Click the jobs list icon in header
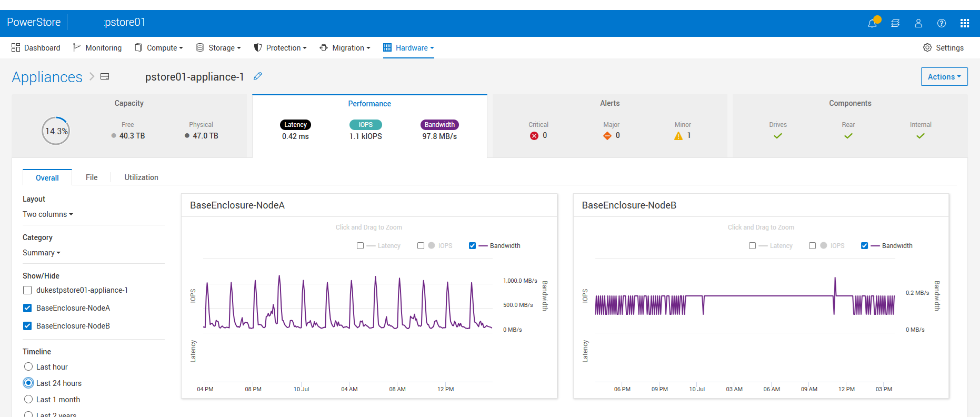 [895, 23]
